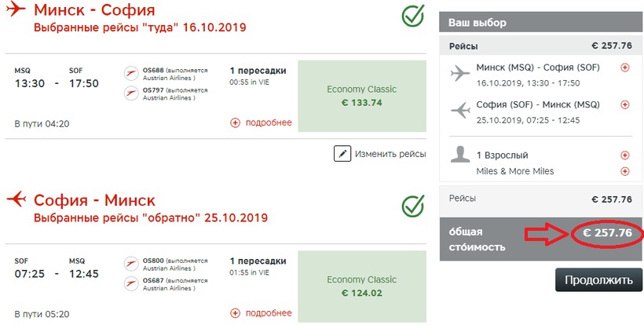This screenshot has width=644, height=325.
Task: Click the passenger silhouette icon
Action: point(460,155)
